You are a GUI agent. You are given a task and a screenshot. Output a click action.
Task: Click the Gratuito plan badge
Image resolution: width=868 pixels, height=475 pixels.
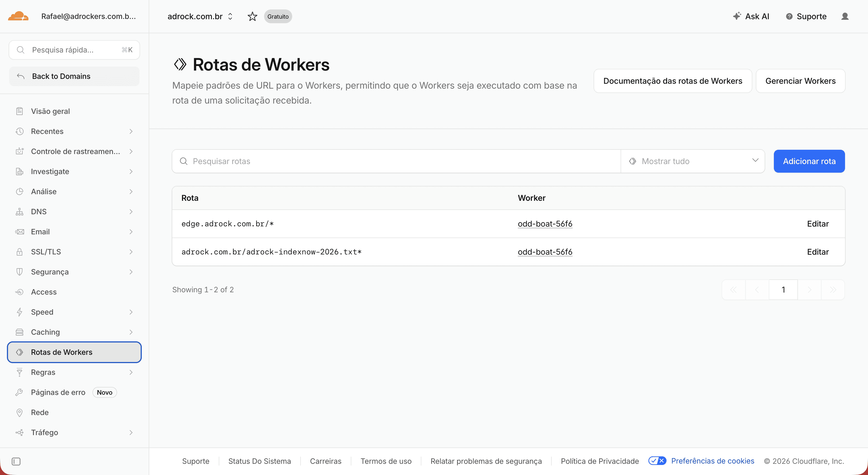278,16
